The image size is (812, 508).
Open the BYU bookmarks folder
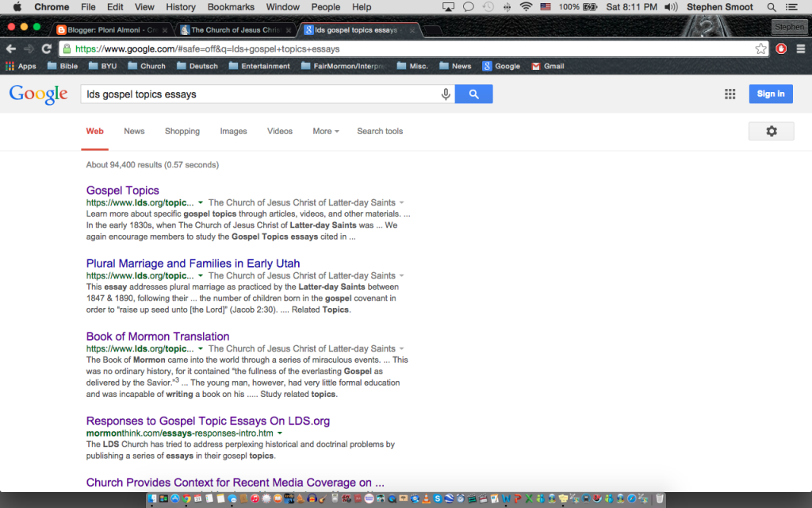102,66
